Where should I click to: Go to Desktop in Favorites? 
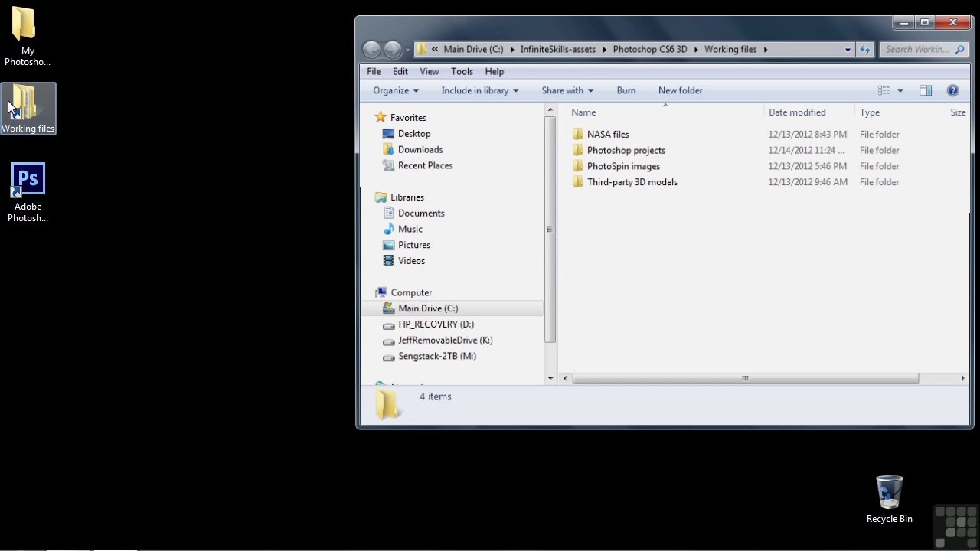tap(414, 134)
